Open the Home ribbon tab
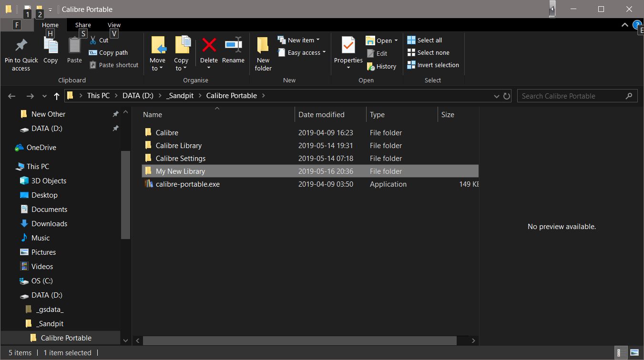This screenshot has width=644, height=360. coord(50,25)
